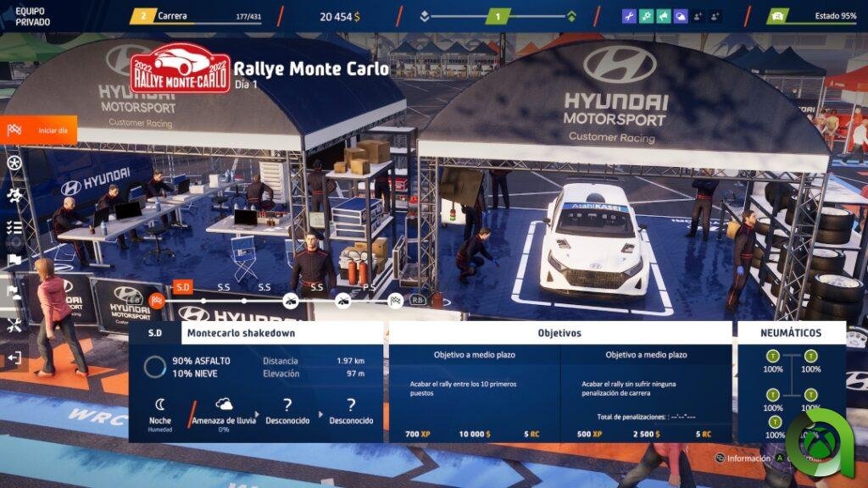
Task: Click the megaphone crew icon in top bar
Action: [663, 16]
